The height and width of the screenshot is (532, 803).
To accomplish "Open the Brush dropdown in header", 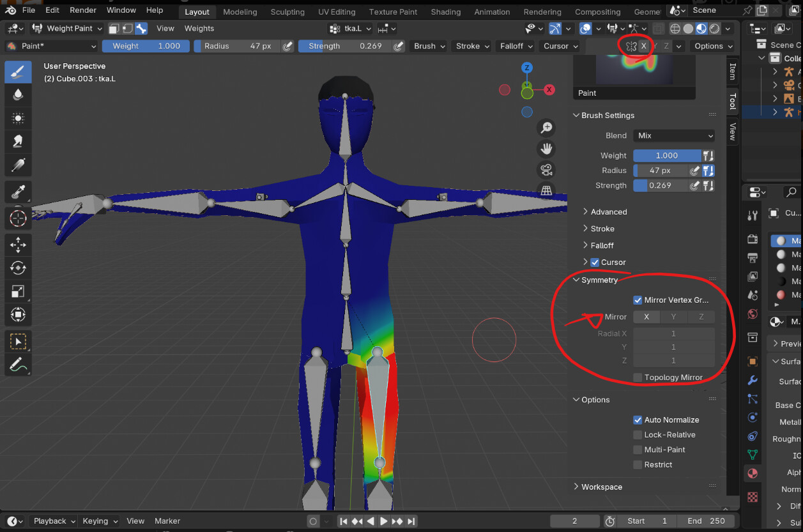I will point(428,46).
